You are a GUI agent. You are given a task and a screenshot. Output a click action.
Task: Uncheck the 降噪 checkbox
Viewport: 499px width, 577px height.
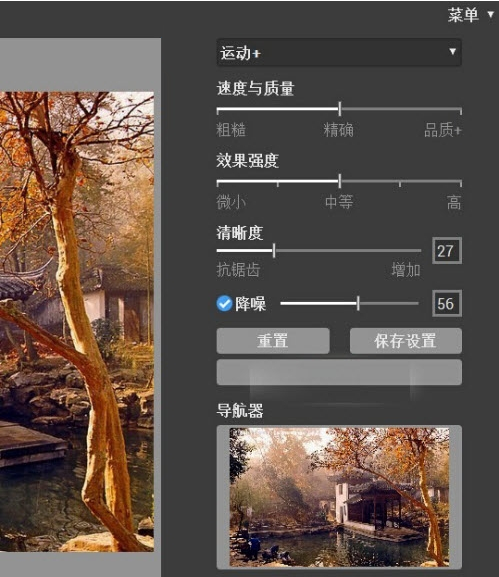[224, 304]
